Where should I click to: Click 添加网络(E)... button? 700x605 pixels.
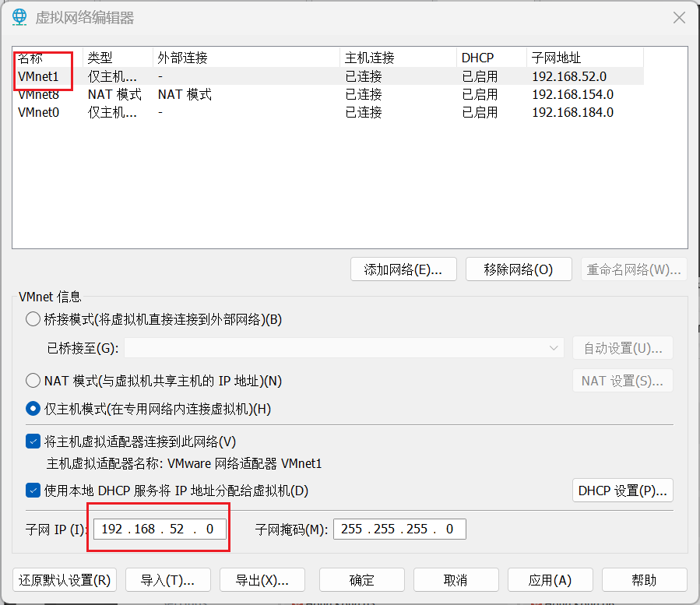(403, 269)
